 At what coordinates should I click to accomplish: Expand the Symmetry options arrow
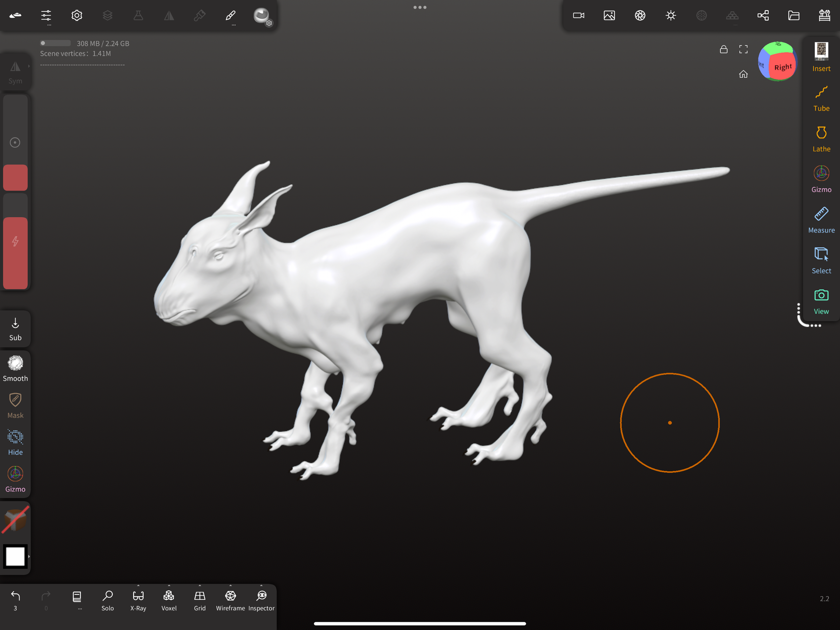[29, 66]
